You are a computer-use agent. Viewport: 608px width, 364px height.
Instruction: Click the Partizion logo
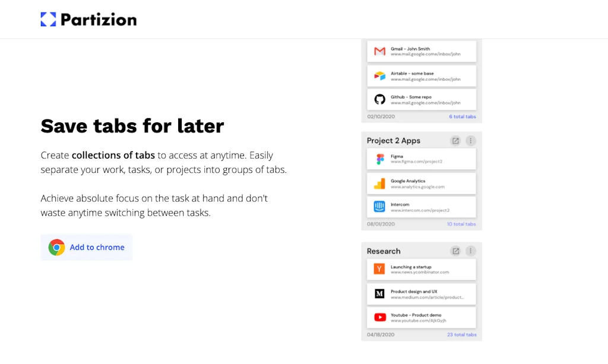tap(88, 18)
